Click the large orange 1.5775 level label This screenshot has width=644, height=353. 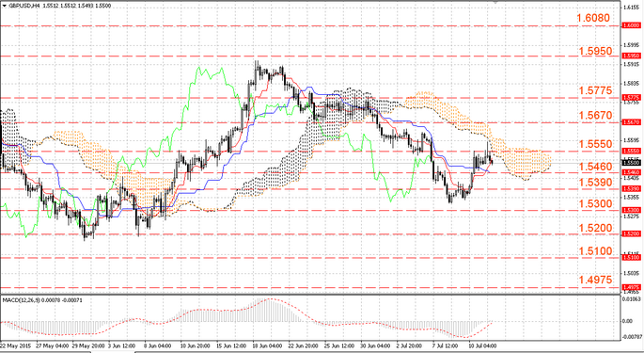[595, 90]
